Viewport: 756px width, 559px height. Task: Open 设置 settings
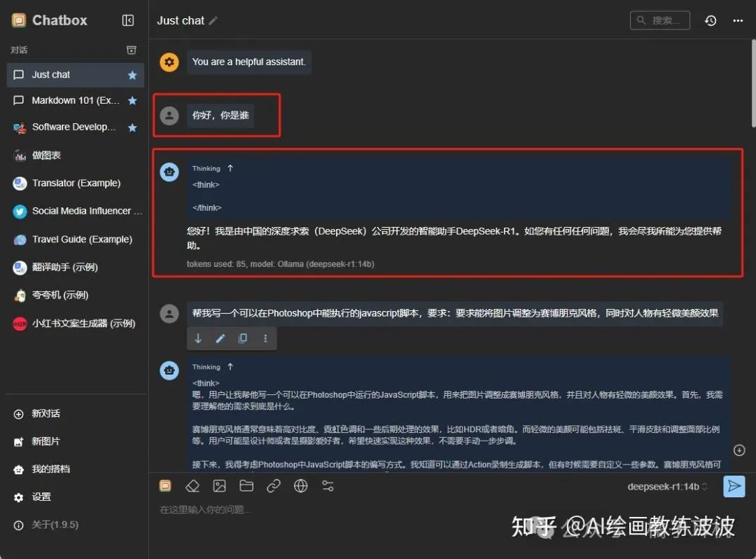pos(75,497)
